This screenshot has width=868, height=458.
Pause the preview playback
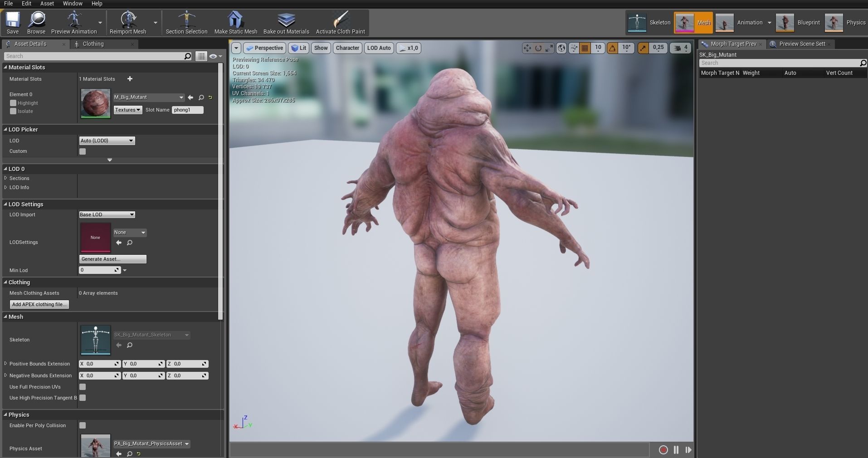click(x=676, y=450)
